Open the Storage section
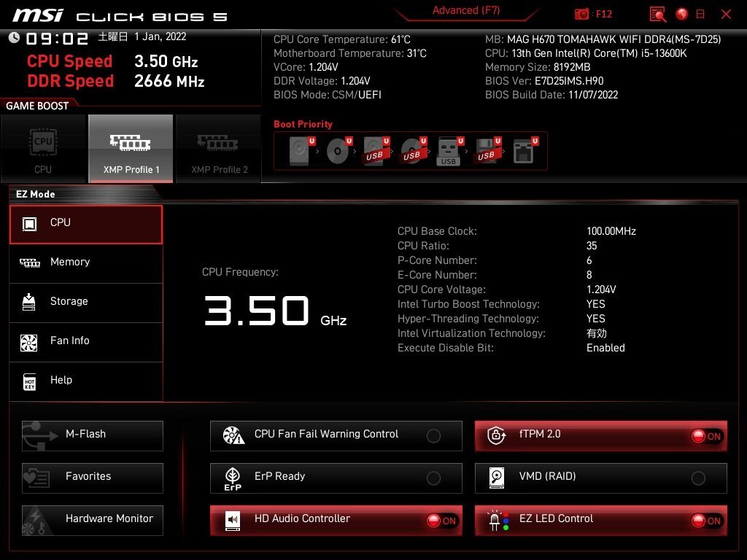 point(86,303)
